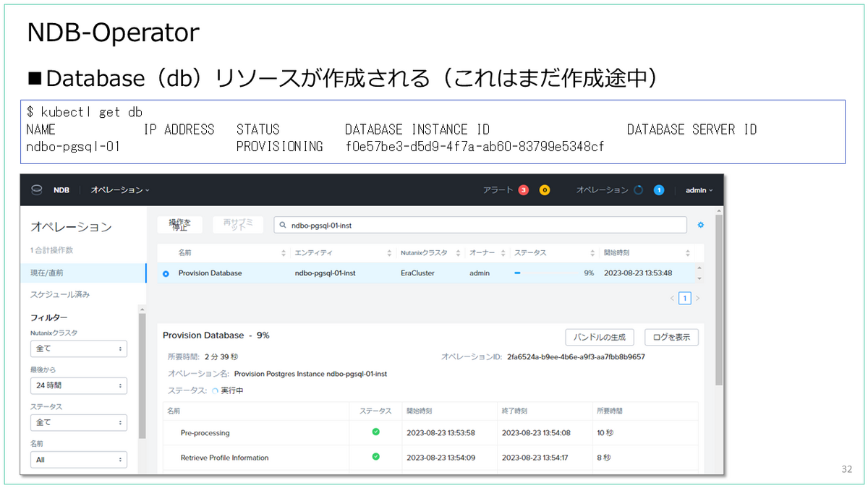Click the アラート label in header
This screenshot has width=868, height=488.
point(498,190)
